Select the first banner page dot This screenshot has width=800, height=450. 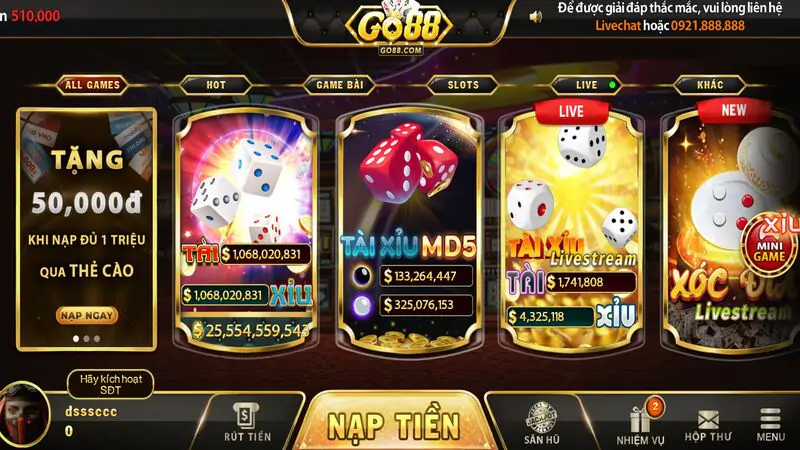pyautogui.click(x=76, y=339)
